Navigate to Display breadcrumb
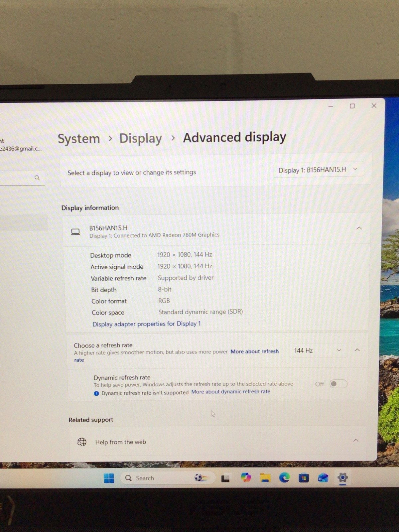 (141, 138)
